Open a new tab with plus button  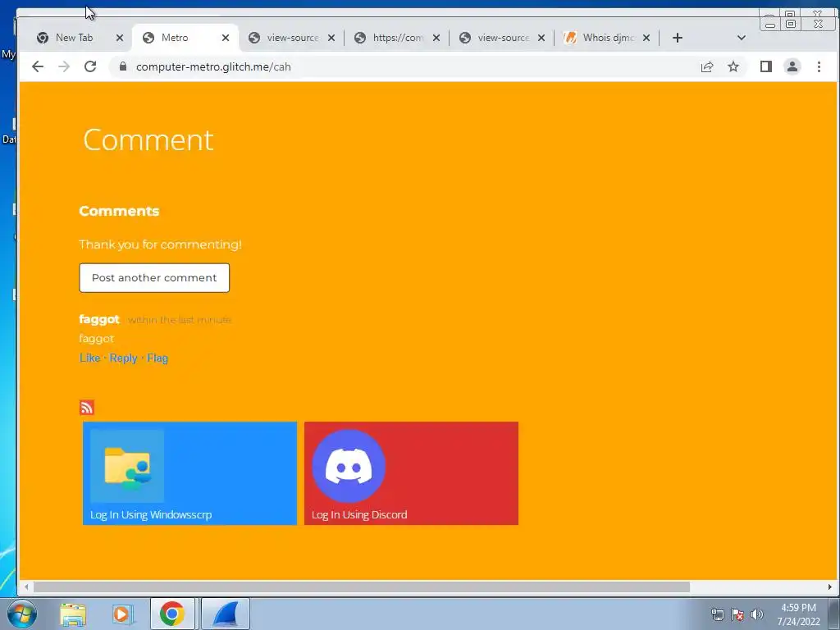[x=677, y=38]
